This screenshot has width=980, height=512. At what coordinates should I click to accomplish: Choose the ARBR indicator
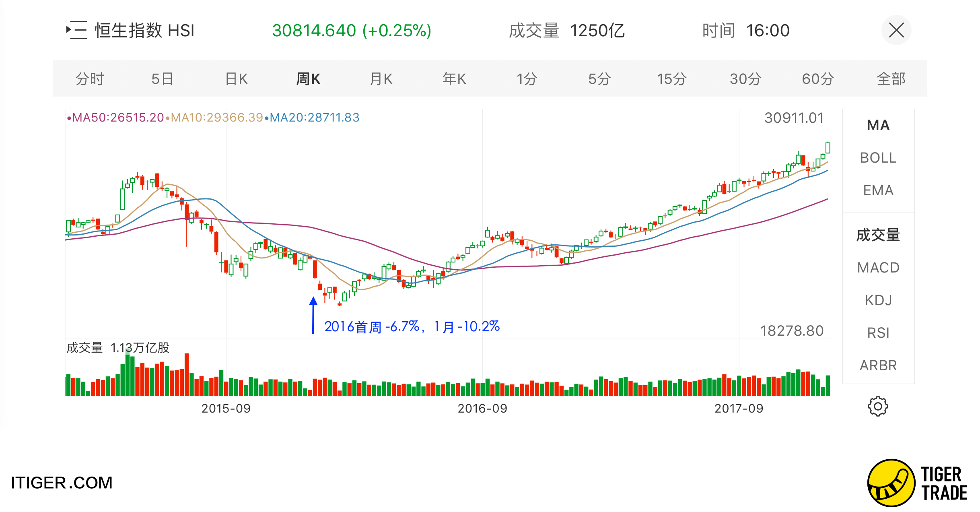click(878, 365)
